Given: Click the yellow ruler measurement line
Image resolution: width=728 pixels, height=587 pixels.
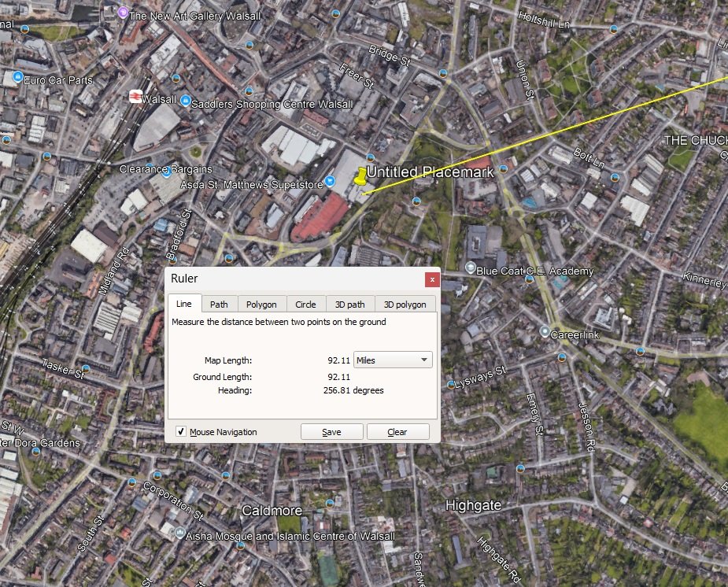Looking at the screenshot, I should (x=544, y=136).
